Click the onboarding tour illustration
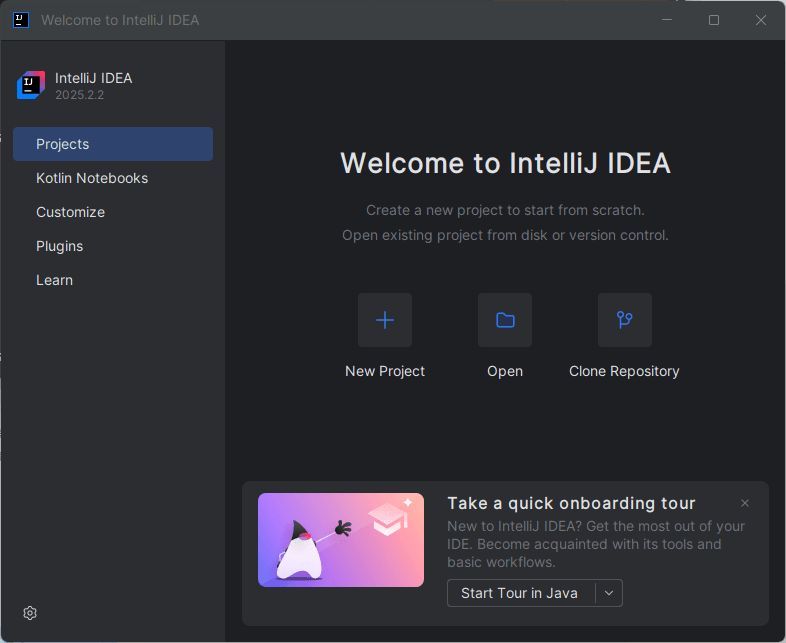 click(x=341, y=540)
